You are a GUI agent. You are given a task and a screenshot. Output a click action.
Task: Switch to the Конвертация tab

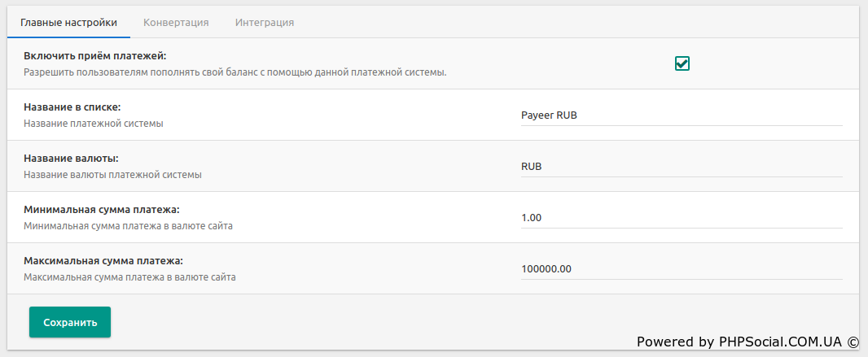coord(176,22)
